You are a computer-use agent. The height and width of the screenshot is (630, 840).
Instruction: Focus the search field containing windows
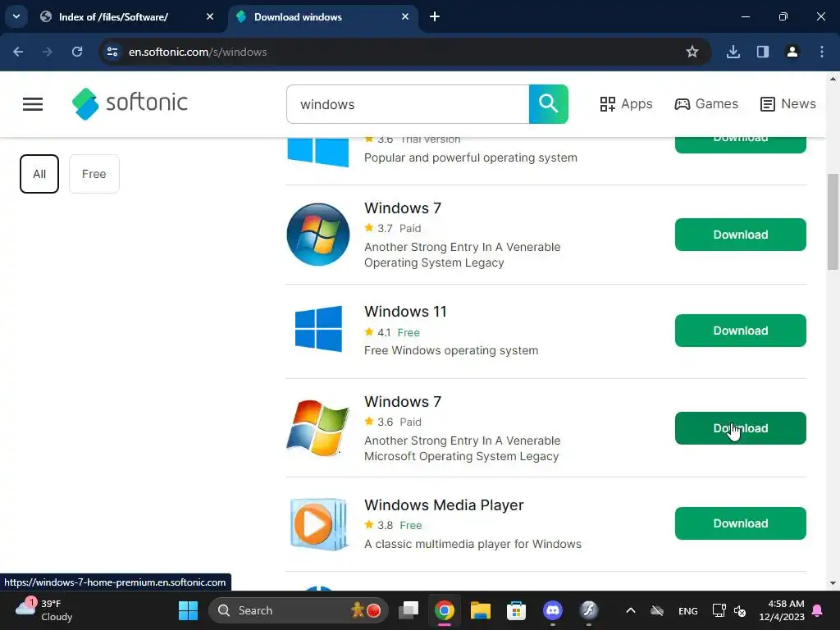click(x=408, y=104)
